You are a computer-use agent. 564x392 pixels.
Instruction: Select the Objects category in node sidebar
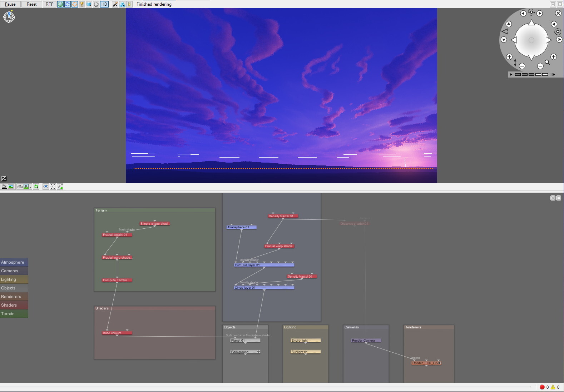pyautogui.click(x=14, y=288)
